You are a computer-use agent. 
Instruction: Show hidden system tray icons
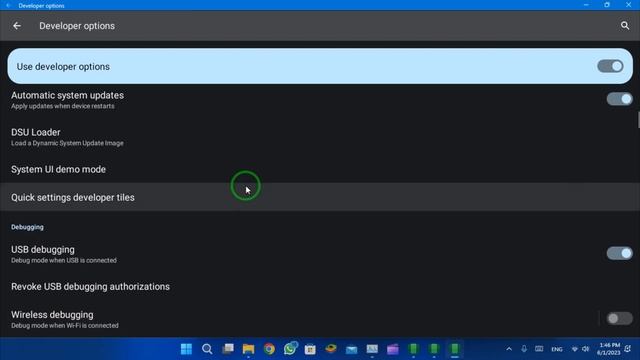click(x=509, y=349)
